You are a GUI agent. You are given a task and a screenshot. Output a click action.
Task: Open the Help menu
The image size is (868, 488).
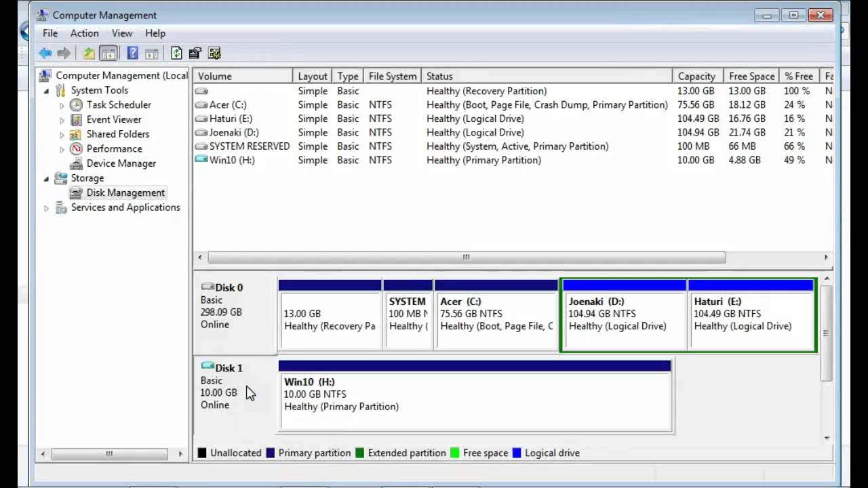coord(155,33)
